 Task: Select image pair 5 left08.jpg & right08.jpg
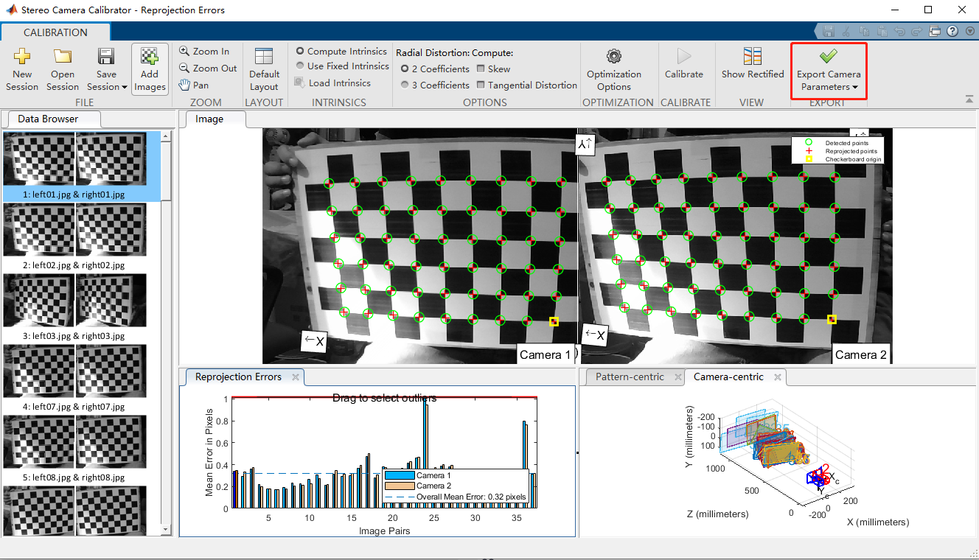pos(82,449)
